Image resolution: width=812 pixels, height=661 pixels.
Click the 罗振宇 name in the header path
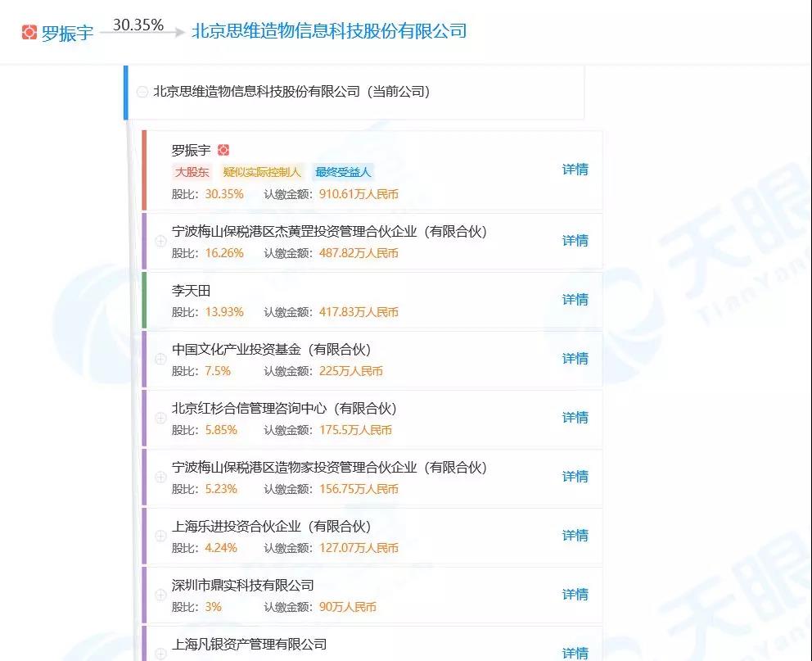tap(67, 33)
